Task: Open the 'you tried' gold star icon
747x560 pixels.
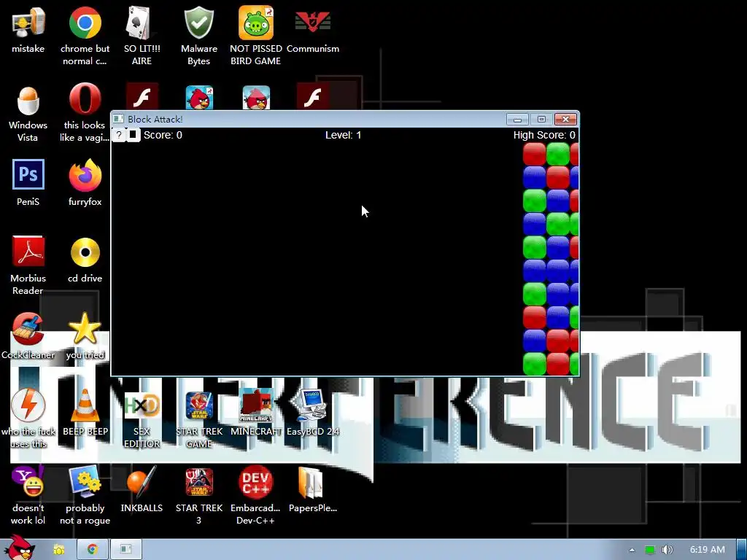Action: point(85,335)
